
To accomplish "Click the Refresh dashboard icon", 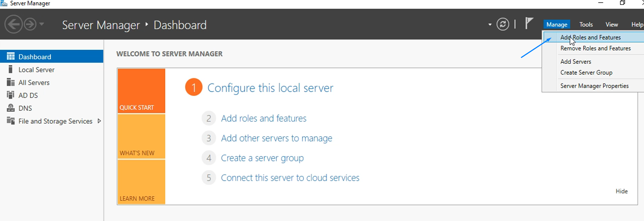I will point(503,24).
